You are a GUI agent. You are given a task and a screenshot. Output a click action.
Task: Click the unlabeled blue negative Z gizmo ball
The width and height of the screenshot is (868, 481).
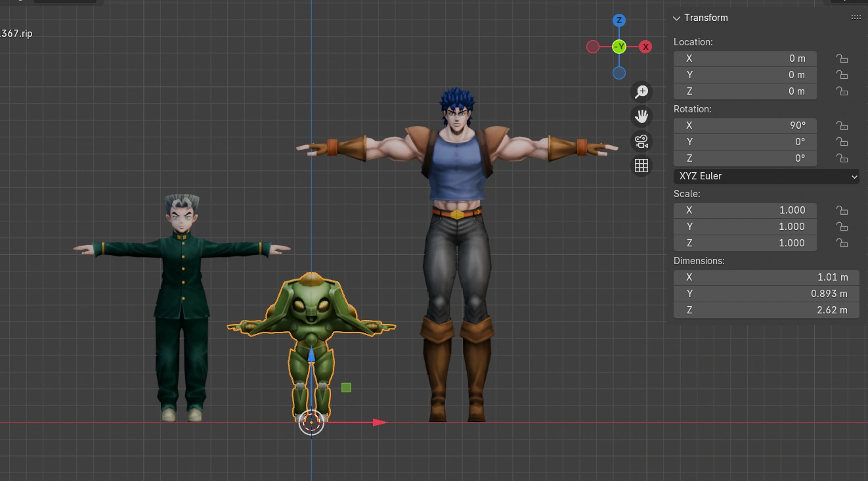[619, 73]
